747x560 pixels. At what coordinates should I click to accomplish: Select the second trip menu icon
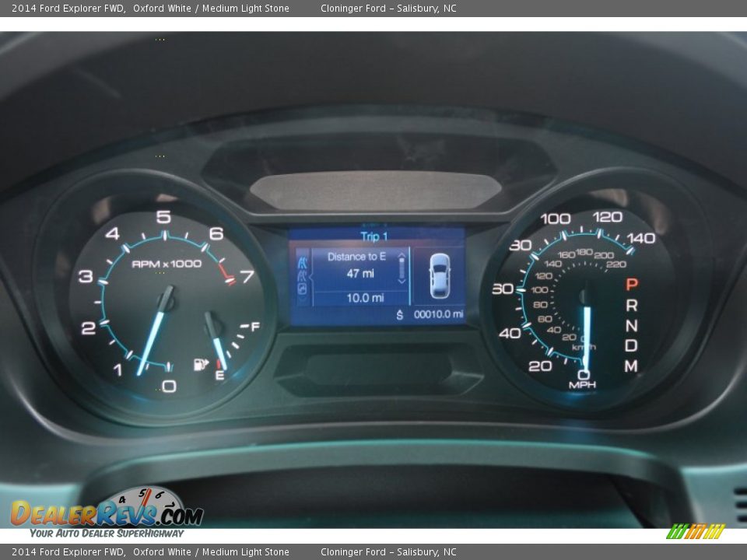point(303,276)
